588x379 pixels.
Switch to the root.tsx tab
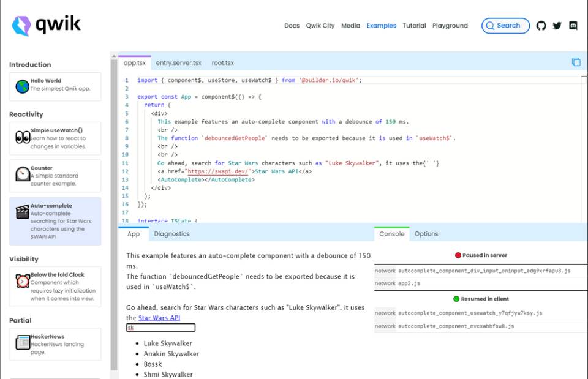pos(222,62)
